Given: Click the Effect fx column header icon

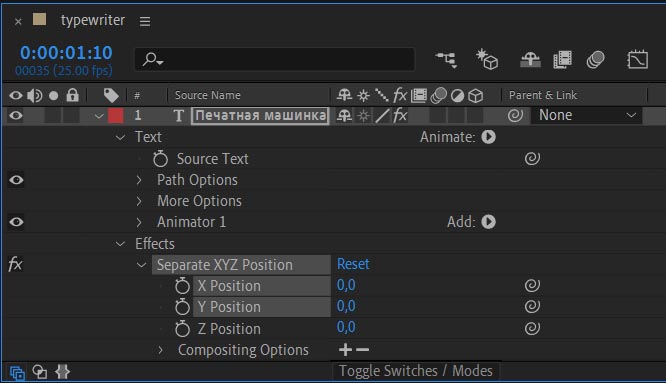Looking at the screenshot, I should pyautogui.click(x=400, y=95).
